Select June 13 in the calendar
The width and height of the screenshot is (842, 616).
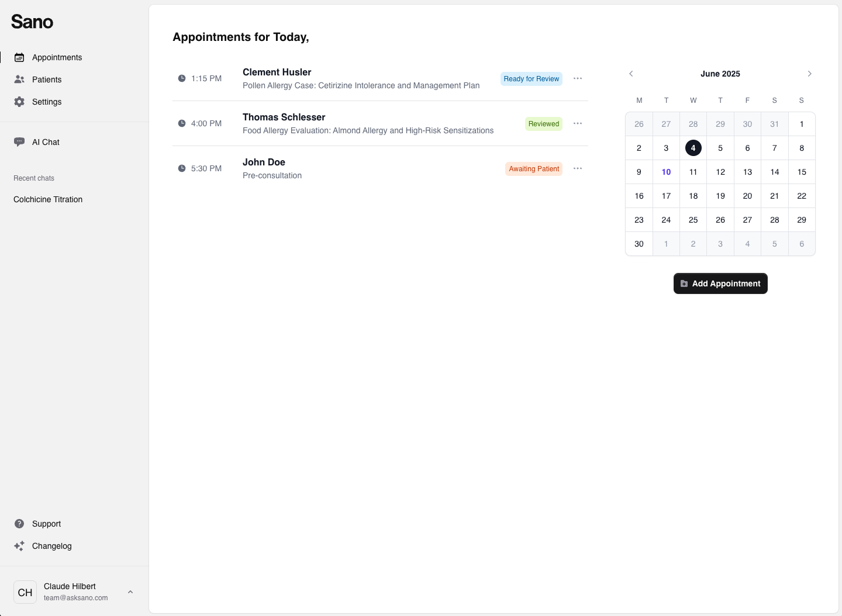click(747, 172)
